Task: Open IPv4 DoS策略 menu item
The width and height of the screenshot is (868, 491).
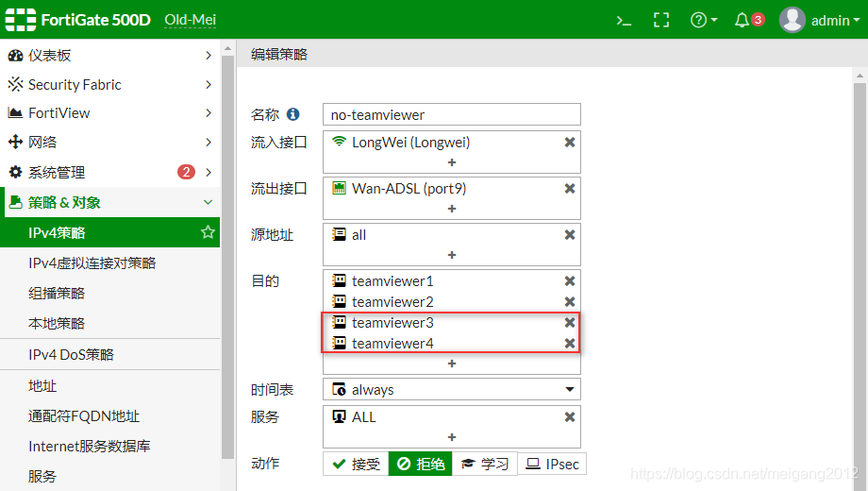Action: (71, 355)
